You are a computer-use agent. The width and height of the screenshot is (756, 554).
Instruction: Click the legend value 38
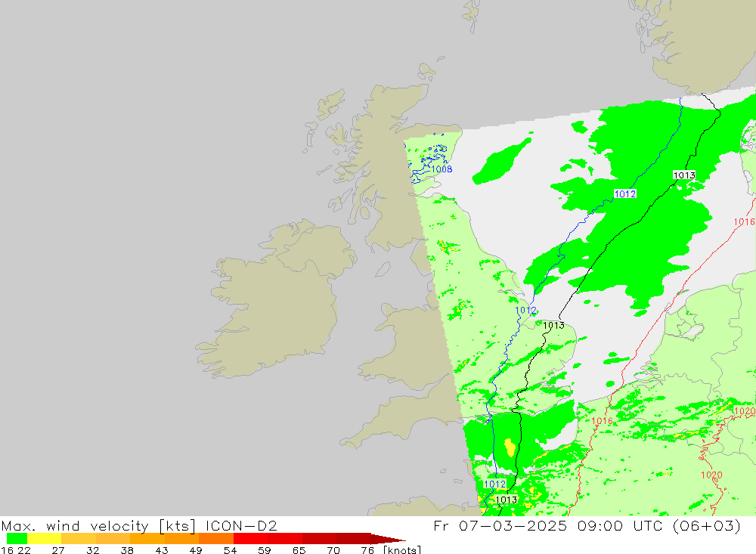[x=127, y=549]
